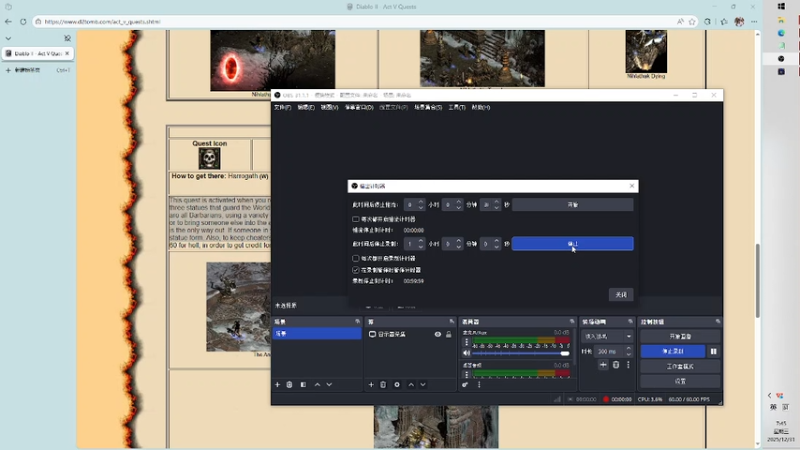
Task: Refresh the Diablo II page in browser
Action: click(x=23, y=21)
